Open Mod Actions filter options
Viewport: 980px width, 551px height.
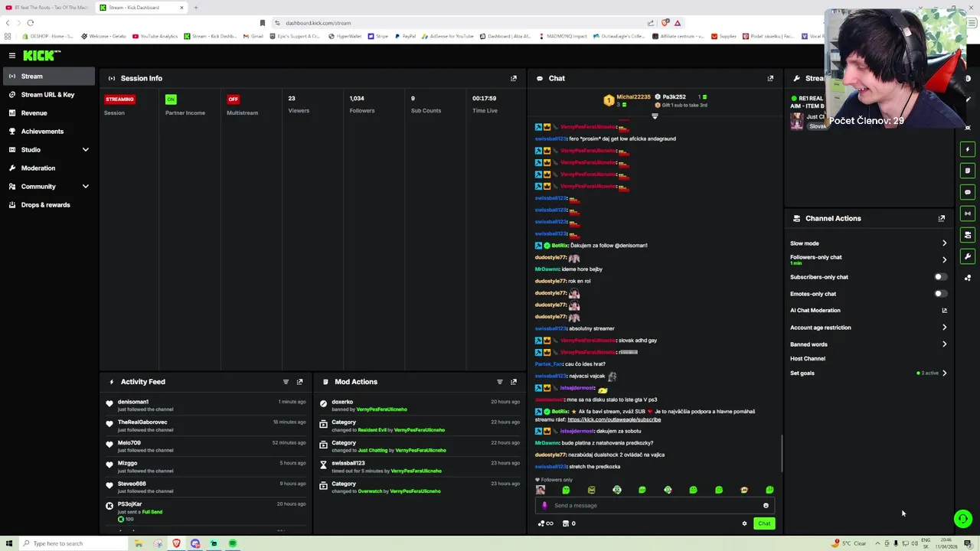[x=500, y=382]
